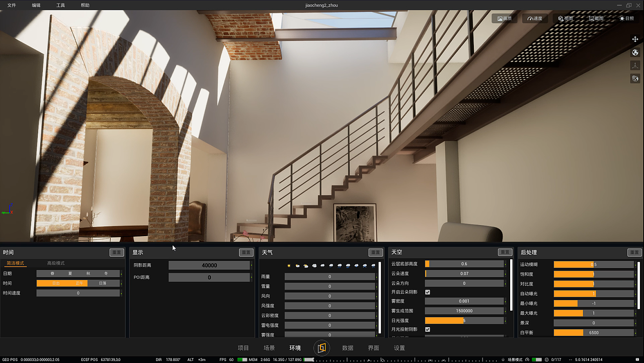This screenshot has width=644, height=363.
Task: Open the 文件 menu
Action: [x=12, y=5]
